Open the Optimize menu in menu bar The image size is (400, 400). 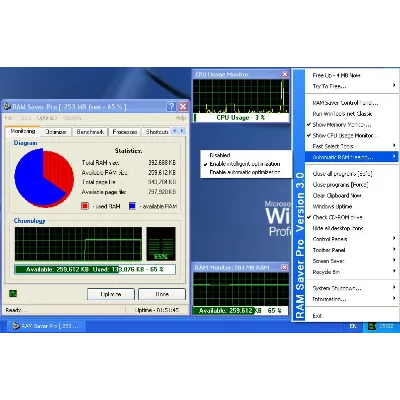click(47, 118)
